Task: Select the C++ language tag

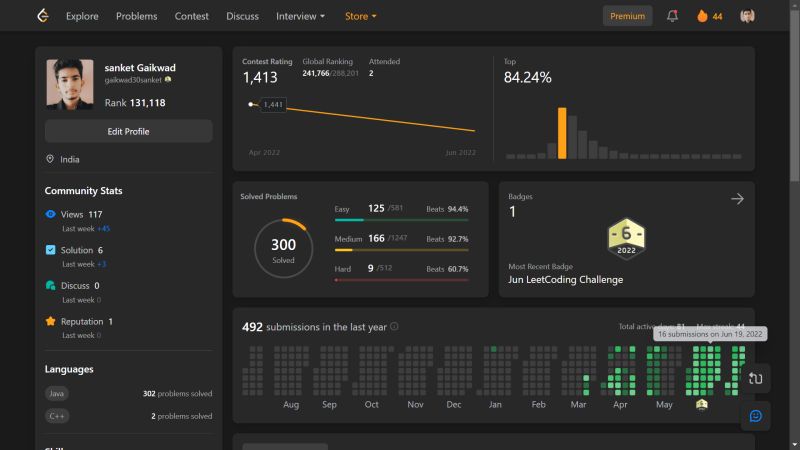Action: click(57, 416)
